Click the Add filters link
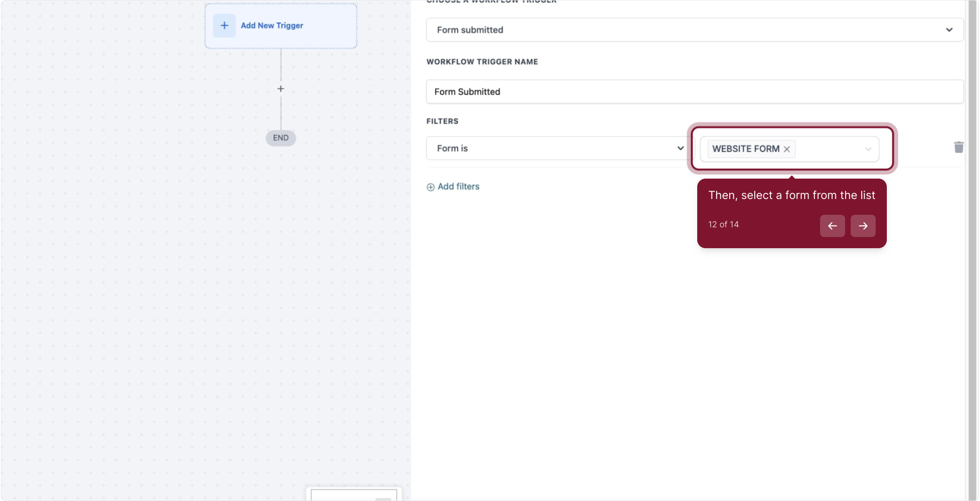Image resolution: width=980 pixels, height=501 pixels. pyautogui.click(x=458, y=186)
